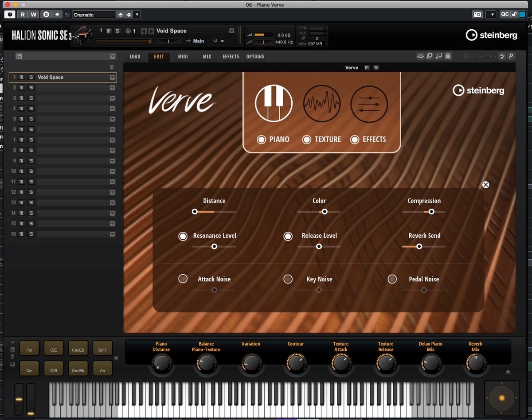Solo the Verve layer in header
Viewport: 532px width, 420px height.
click(376, 68)
